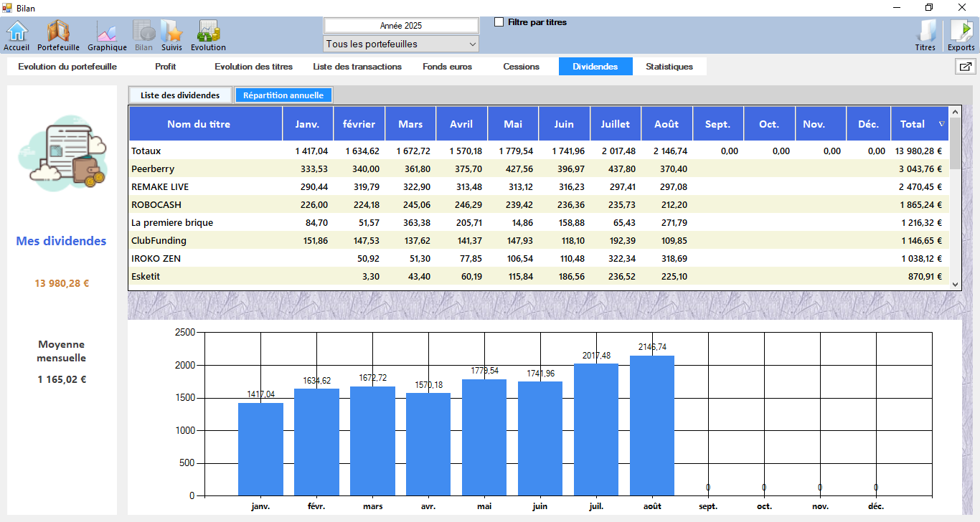Image resolution: width=980 pixels, height=522 pixels.
Task: Open the Titres icon
Action: pyautogui.click(x=925, y=34)
